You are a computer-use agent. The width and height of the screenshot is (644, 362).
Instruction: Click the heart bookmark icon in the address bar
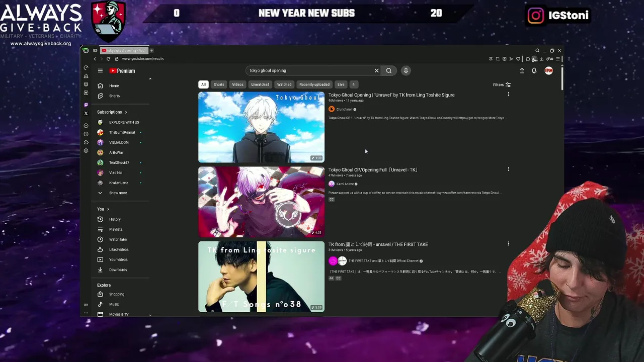click(518, 59)
